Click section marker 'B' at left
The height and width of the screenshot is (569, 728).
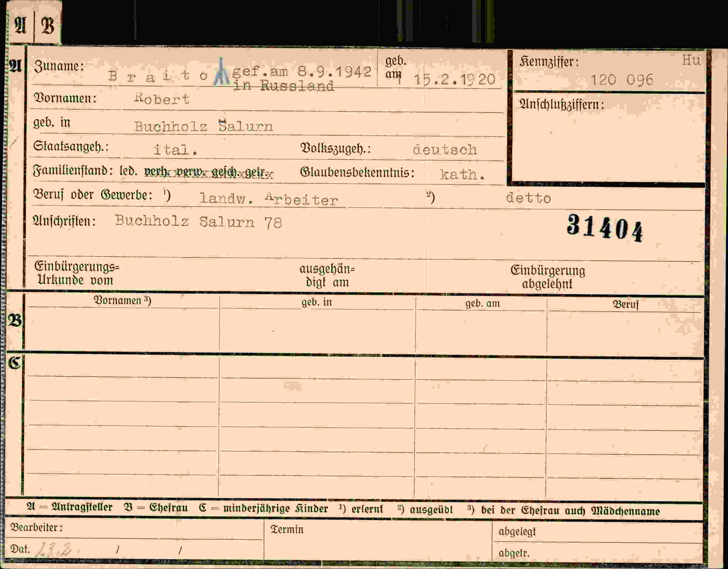[x=15, y=320]
